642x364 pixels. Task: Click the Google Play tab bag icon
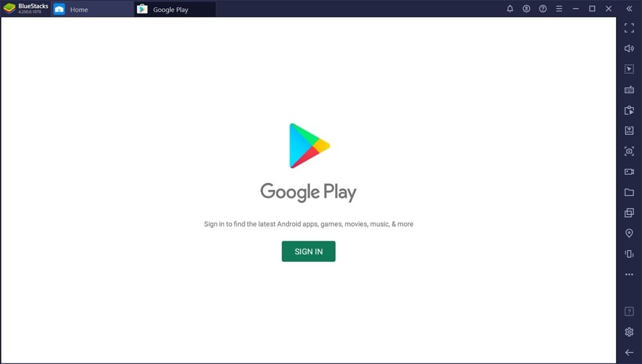click(142, 9)
